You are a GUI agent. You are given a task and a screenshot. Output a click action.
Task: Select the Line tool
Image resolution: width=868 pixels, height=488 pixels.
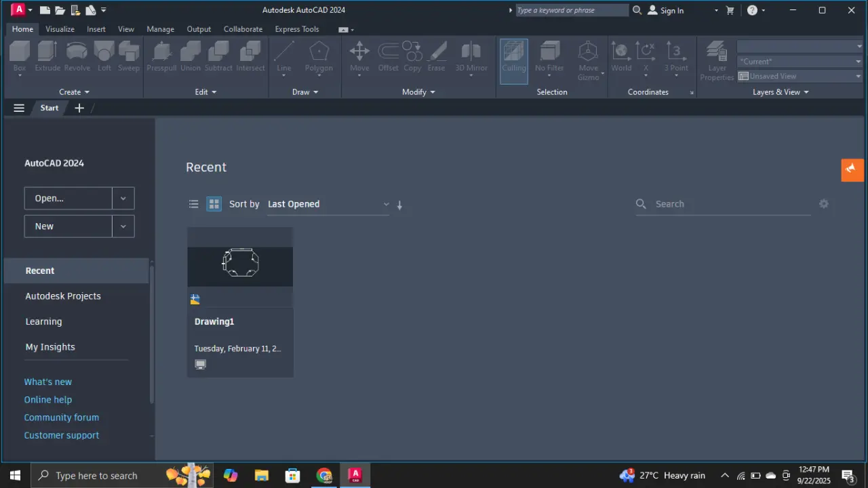(x=284, y=58)
